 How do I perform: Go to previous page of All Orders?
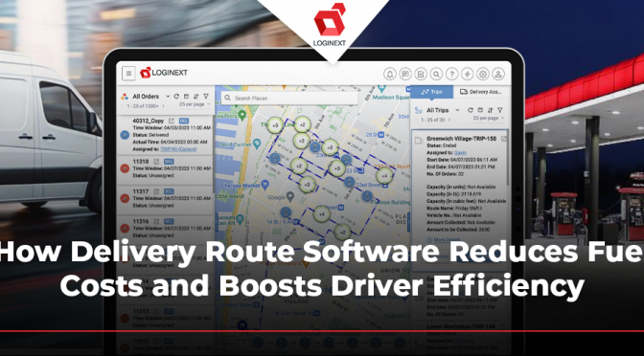[x=122, y=106]
